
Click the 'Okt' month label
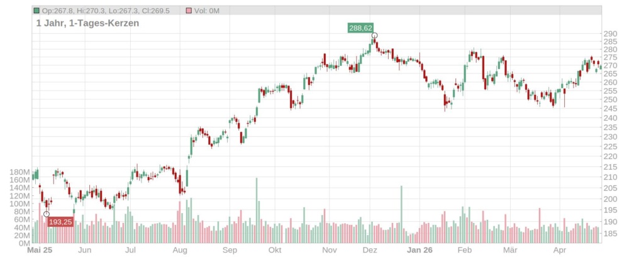274,250
